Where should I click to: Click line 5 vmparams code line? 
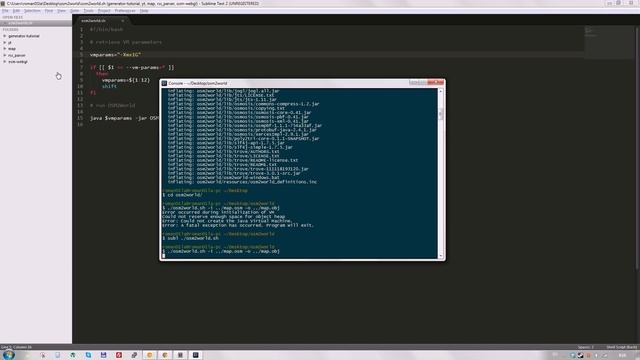click(115, 55)
